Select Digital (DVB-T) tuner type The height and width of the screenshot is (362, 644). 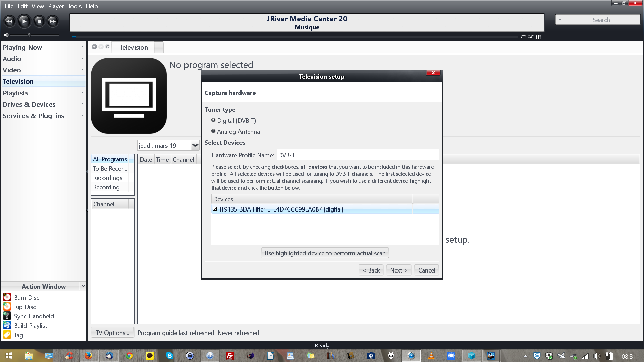(213, 120)
